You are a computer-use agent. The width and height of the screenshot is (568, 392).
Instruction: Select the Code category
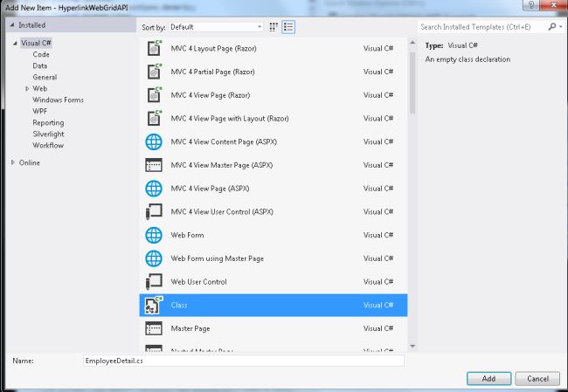pos(41,54)
